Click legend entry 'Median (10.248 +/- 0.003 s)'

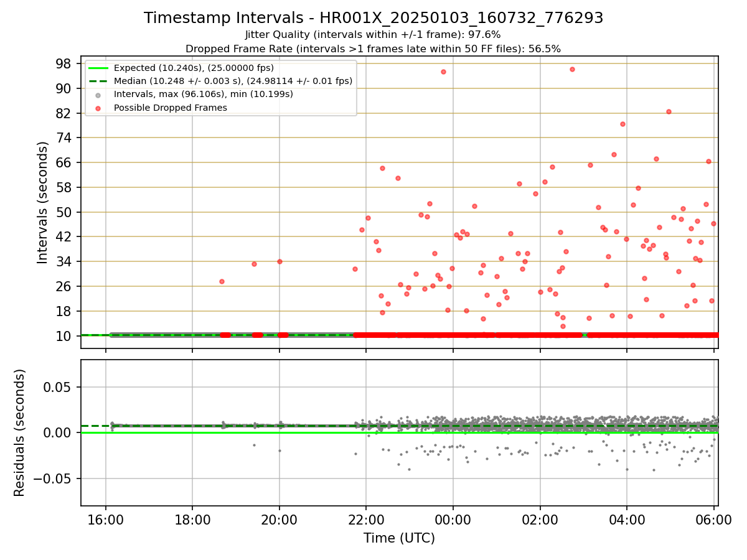233,81
